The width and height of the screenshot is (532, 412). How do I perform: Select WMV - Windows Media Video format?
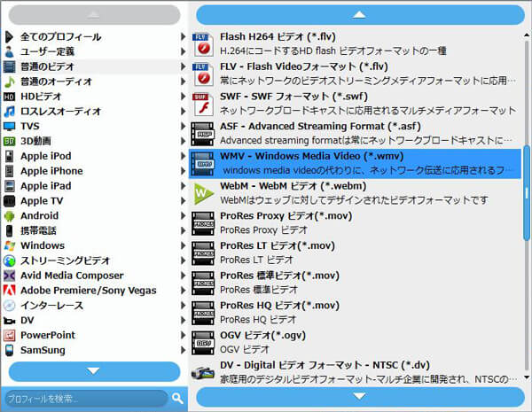[x=355, y=163]
